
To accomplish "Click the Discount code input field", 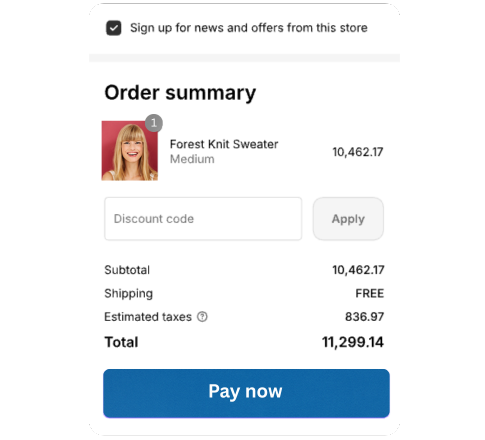I will click(203, 219).
